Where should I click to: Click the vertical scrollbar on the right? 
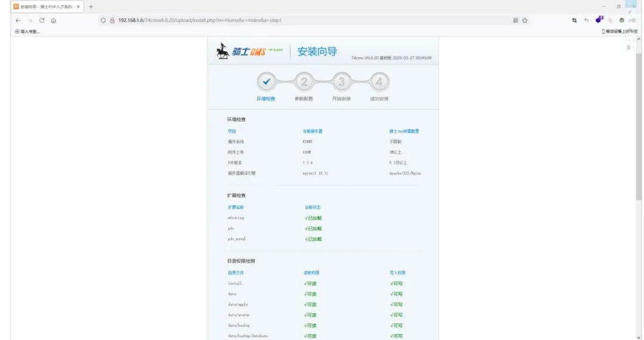pyautogui.click(x=639, y=119)
